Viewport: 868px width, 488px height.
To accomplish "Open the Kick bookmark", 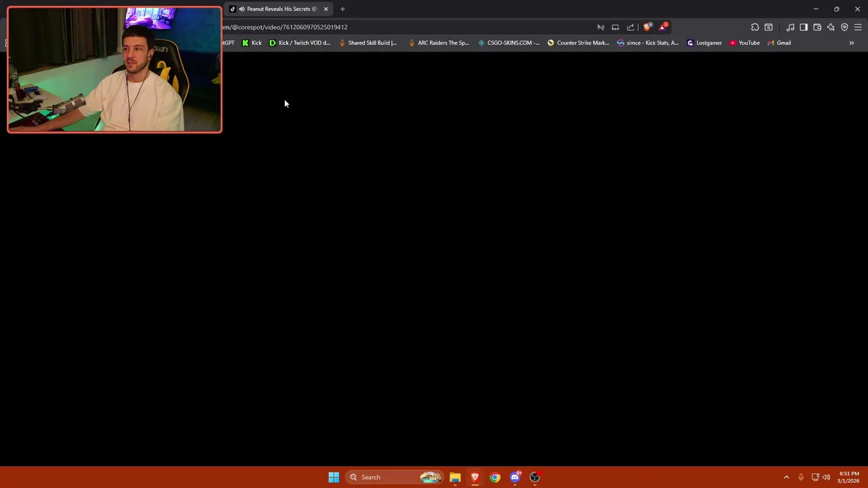I will pos(252,43).
